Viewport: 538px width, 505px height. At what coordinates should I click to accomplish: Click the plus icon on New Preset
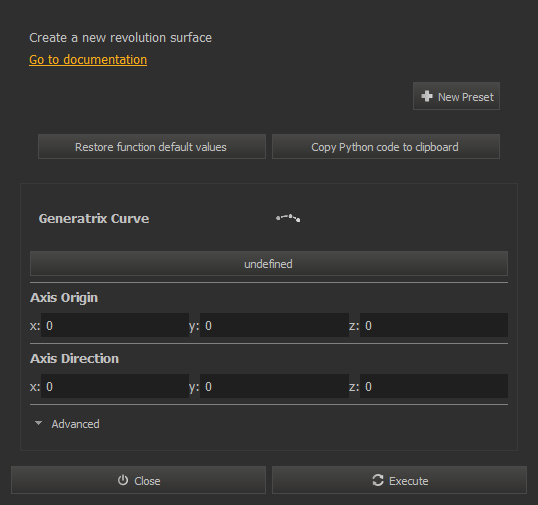pos(427,96)
